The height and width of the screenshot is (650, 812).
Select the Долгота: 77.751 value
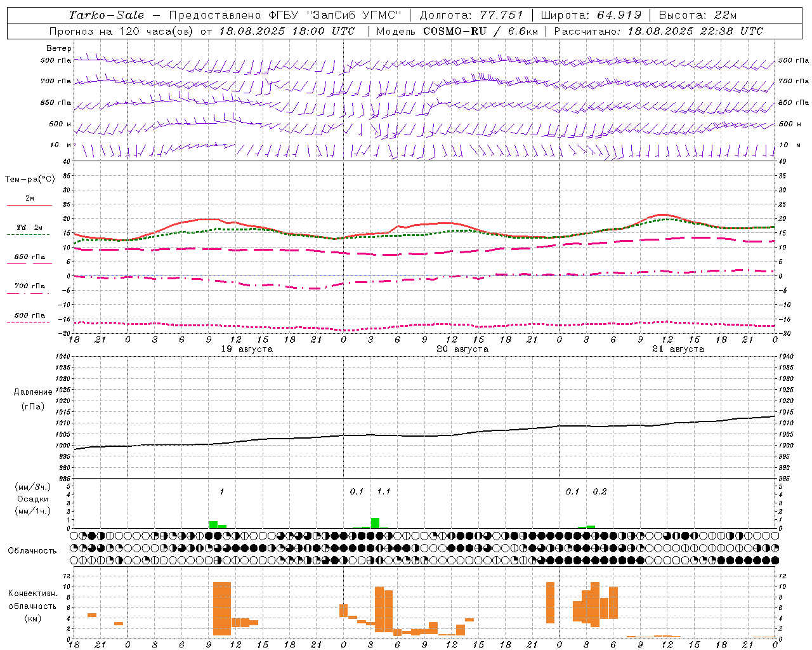(471, 15)
